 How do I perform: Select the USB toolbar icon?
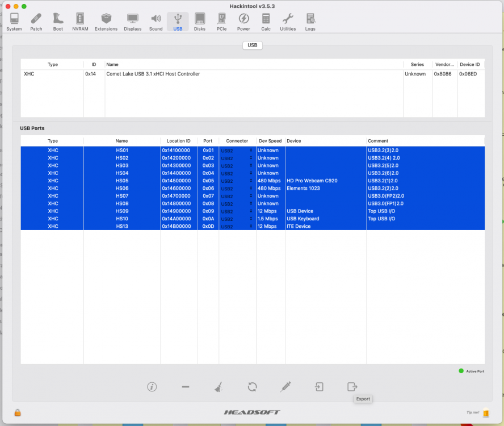pyautogui.click(x=178, y=22)
